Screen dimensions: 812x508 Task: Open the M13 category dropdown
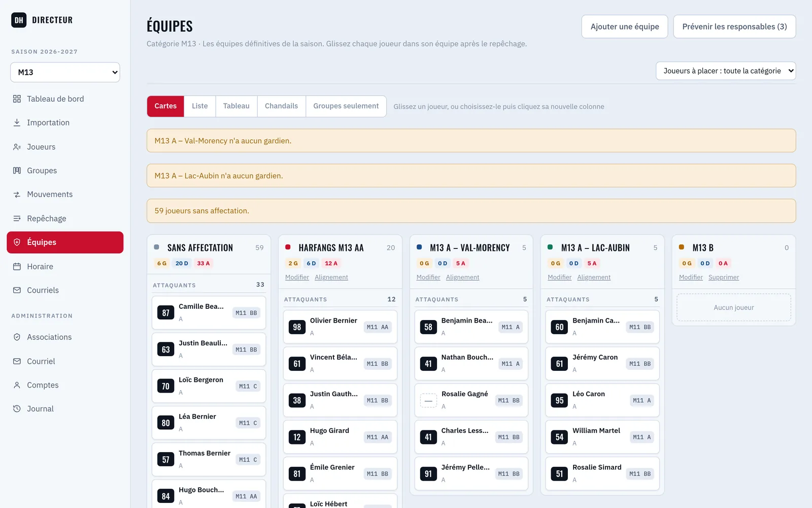[x=65, y=72]
